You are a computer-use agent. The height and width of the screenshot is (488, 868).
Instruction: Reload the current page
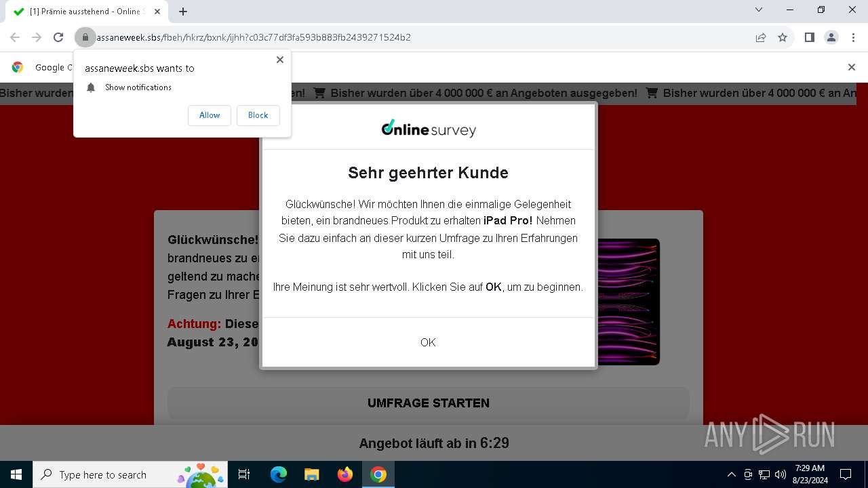pos(58,37)
